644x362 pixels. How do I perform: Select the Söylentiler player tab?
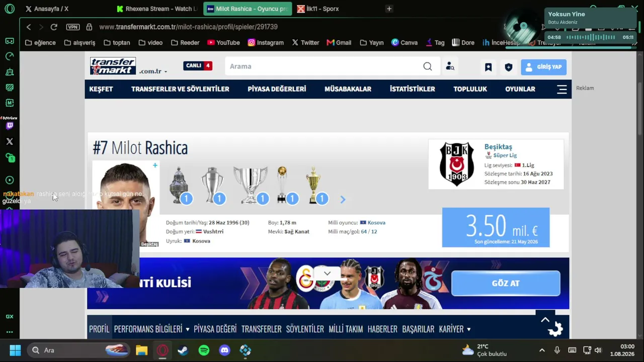[x=305, y=329]
